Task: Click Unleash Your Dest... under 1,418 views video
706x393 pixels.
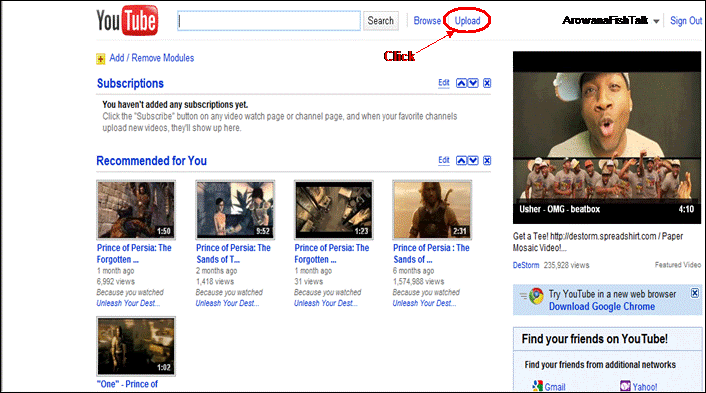Action: click(x=227, y=303)
